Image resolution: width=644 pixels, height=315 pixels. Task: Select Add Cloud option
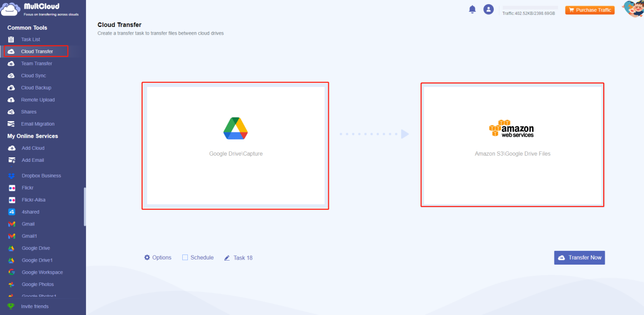[x=33, y=148]
